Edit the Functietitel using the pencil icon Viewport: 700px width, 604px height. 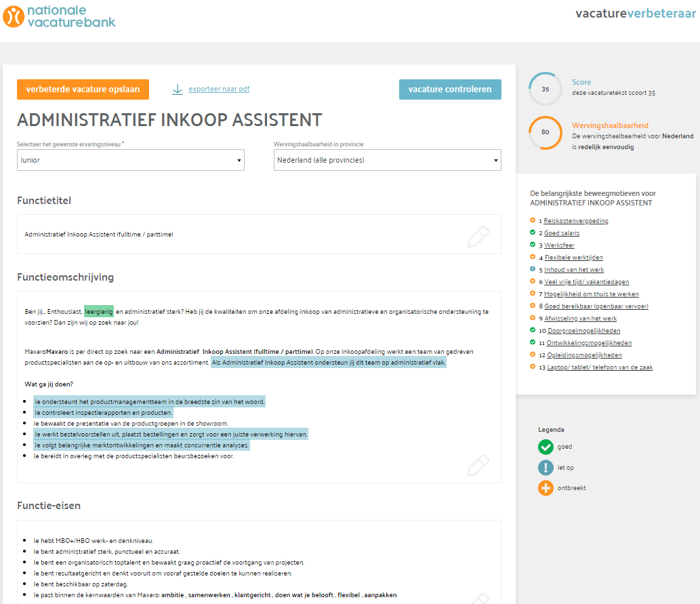click(478, 237)
